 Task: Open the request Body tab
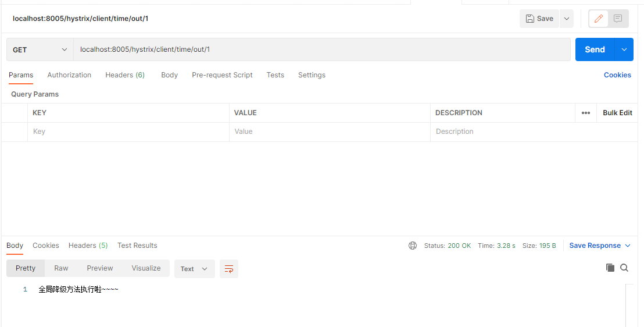point(169,75)
